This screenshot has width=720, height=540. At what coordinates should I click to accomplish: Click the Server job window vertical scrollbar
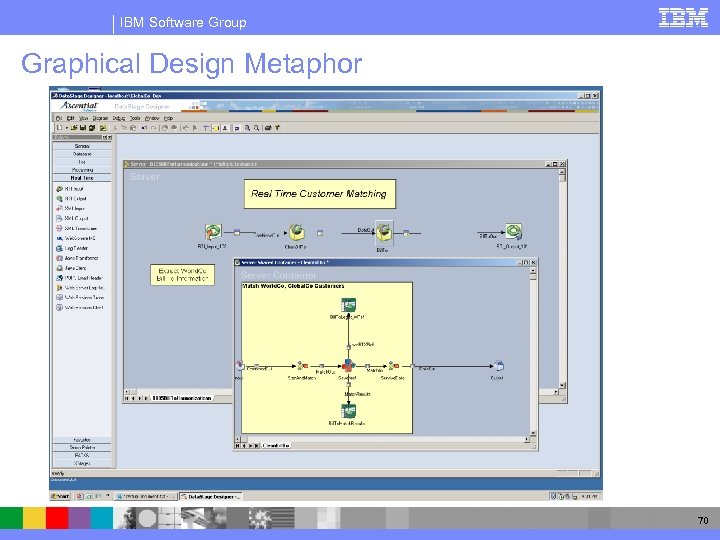point(562,279)
